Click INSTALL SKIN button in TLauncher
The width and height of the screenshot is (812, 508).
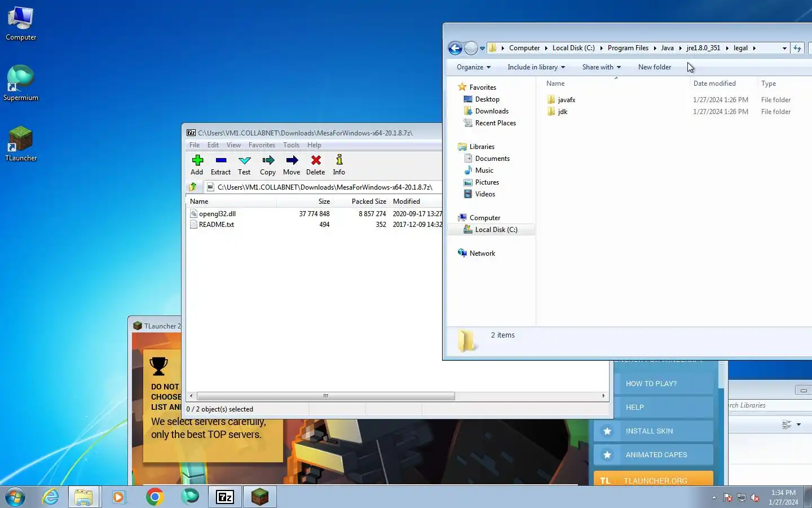point(654,431)
